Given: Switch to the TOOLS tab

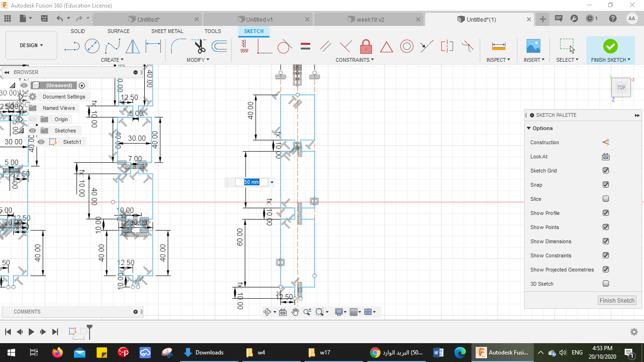Looking at the screenshot, I should 213,31.
